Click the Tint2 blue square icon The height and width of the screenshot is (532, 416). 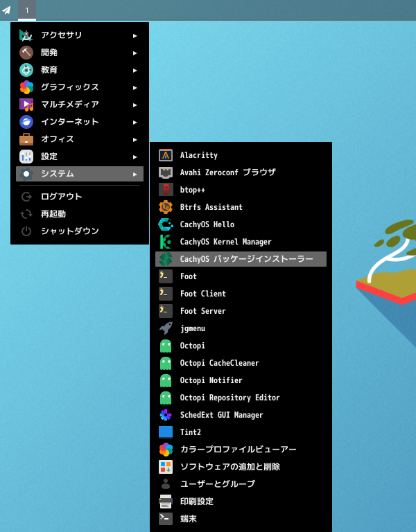point(166,432)
